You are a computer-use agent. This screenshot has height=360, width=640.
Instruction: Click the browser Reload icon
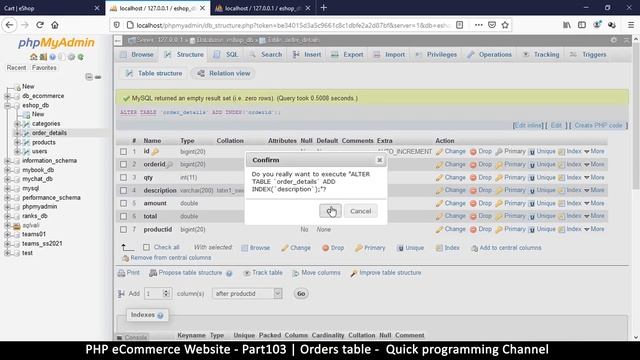[40, 25]
